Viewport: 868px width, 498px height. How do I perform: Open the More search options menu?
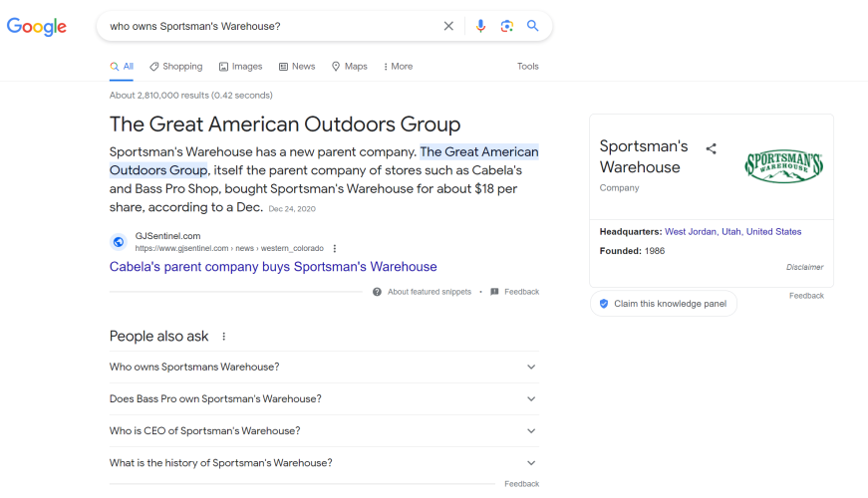(x=398, y=67)
